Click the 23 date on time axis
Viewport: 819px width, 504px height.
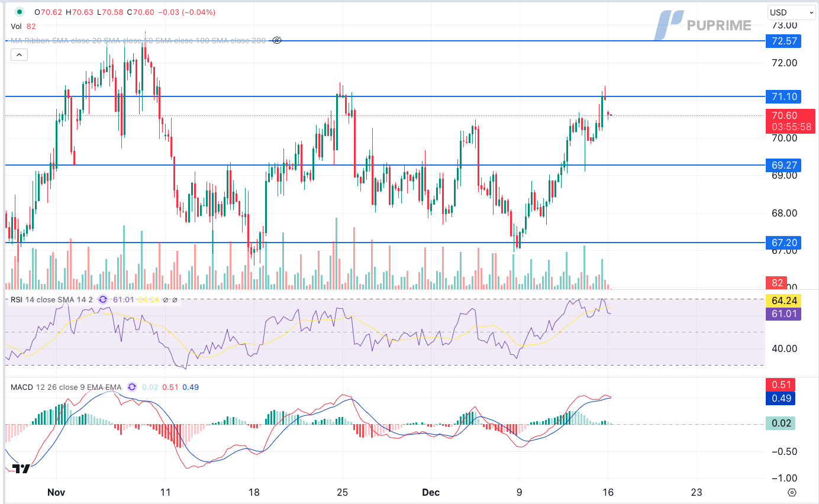[x=697, y=492]
